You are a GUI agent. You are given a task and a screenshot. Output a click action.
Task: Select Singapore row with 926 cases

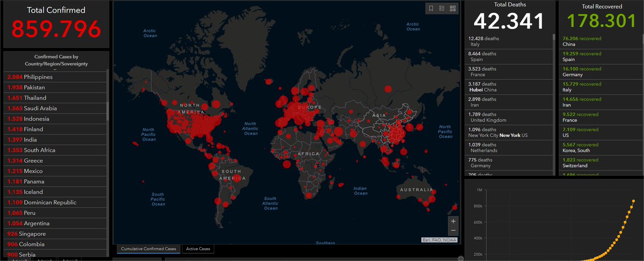click(56, 234)
